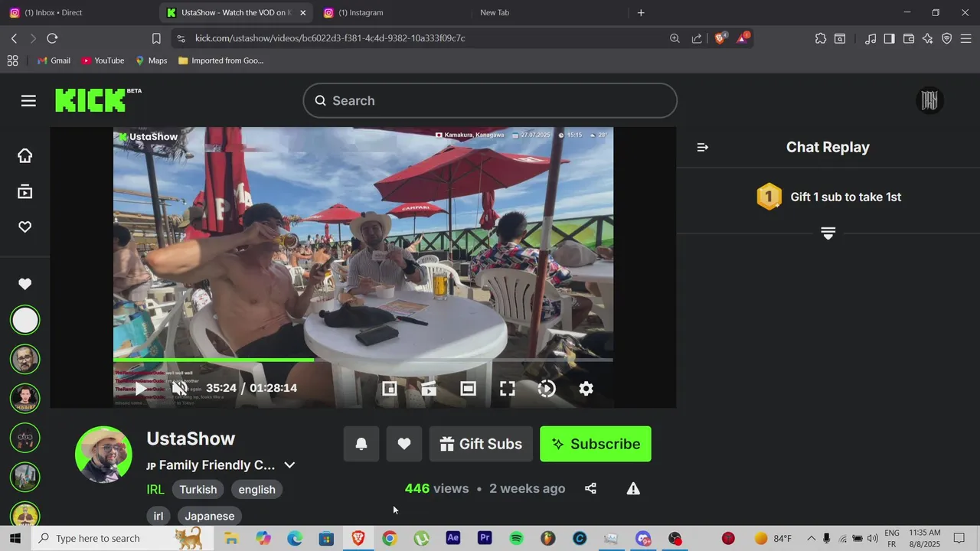The width and height of the screenshot is (980, 551).
Task: Select the english tag
Action: tap(256, 490)
